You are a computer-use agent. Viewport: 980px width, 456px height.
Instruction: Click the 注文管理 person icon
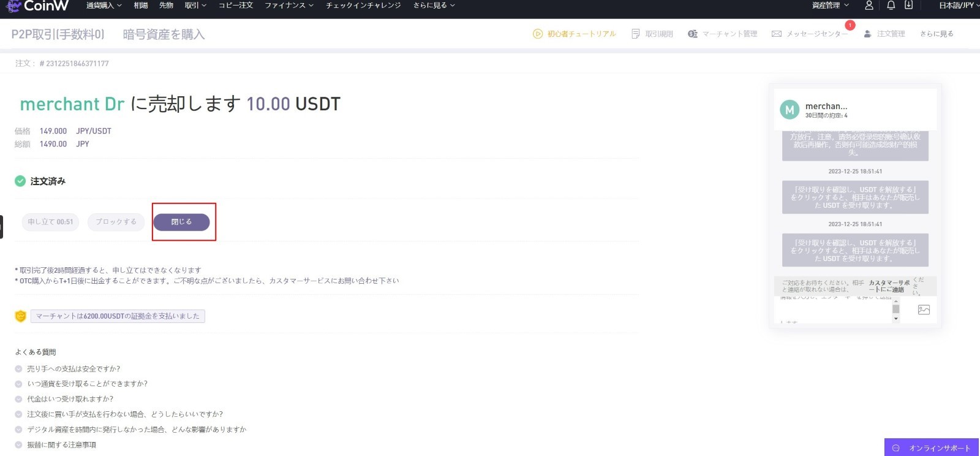pos(867,34)
